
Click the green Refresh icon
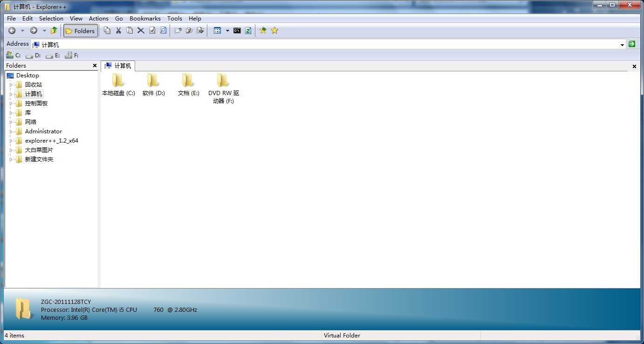(x=248, y=31)
